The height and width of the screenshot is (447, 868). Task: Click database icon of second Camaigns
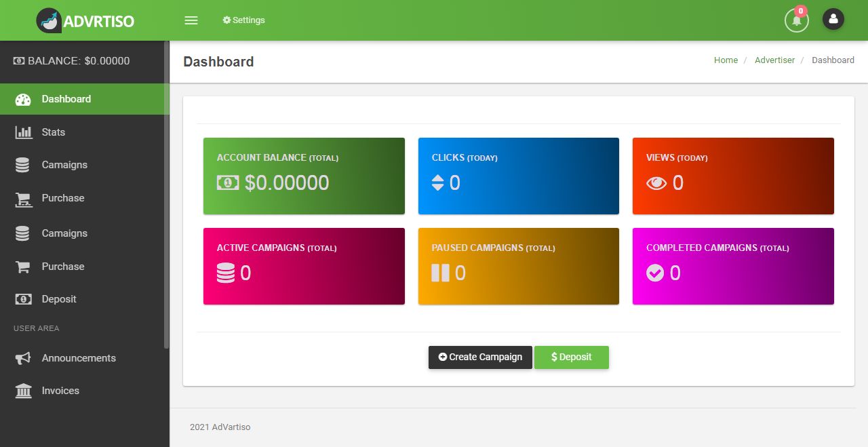[22, 233]
